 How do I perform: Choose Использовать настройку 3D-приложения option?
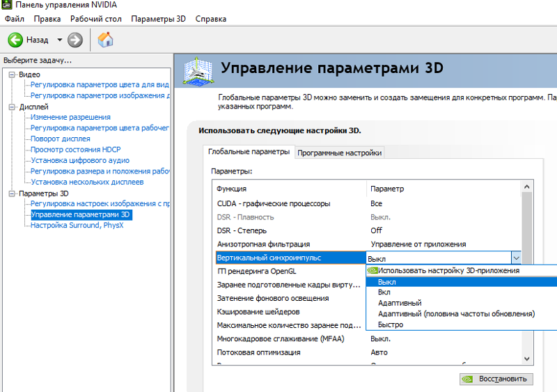(x=461, y=271)
